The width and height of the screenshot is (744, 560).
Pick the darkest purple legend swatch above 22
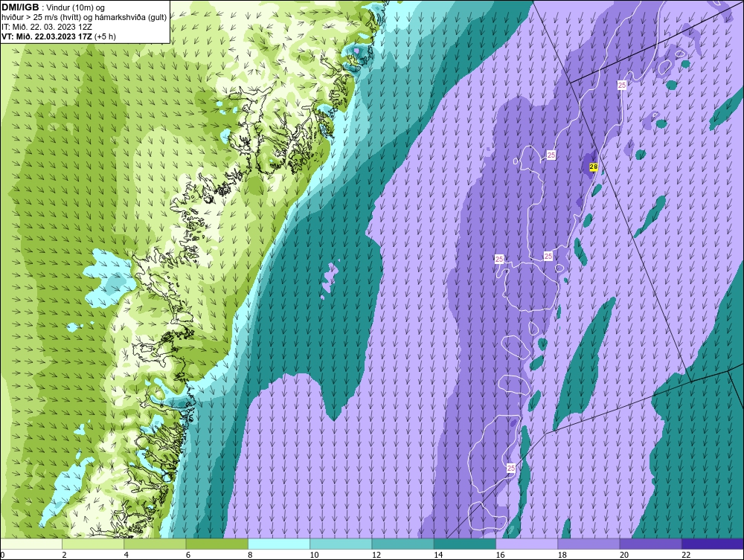click(x=712, y=544)
